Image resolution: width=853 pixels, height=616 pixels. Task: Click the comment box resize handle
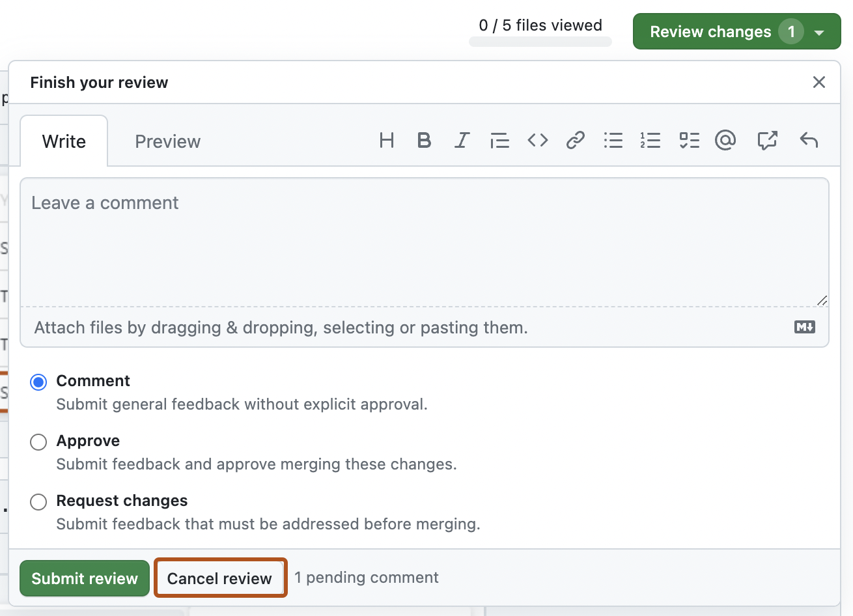click(822, 300)
